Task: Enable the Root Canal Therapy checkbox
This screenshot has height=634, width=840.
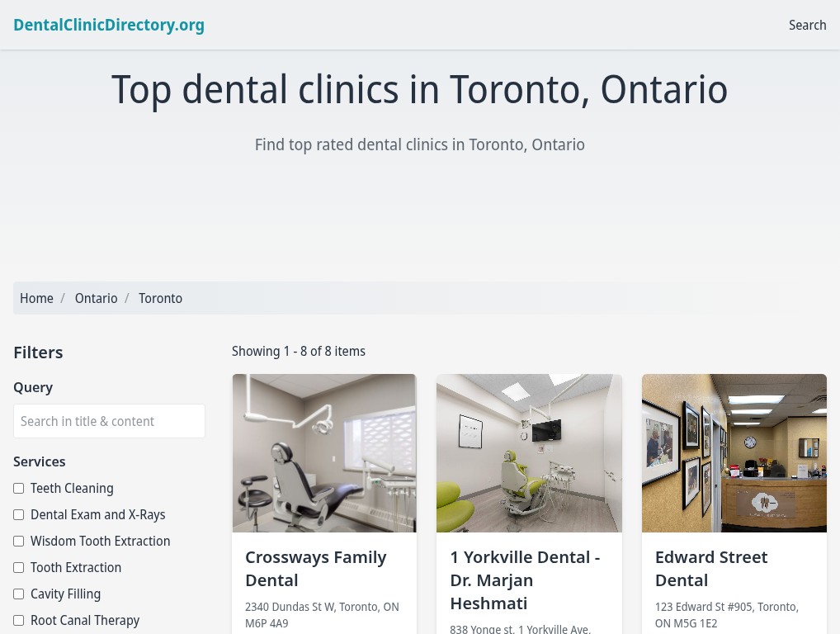Action: click(19, 620)
